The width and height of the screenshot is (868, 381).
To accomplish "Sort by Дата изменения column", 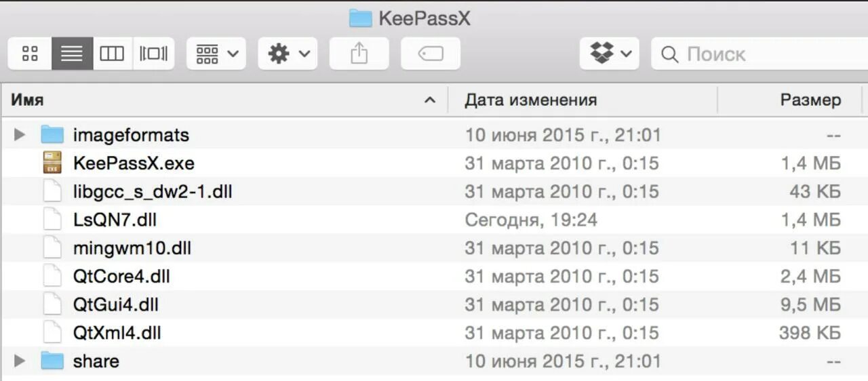I will tap(530, 100).
